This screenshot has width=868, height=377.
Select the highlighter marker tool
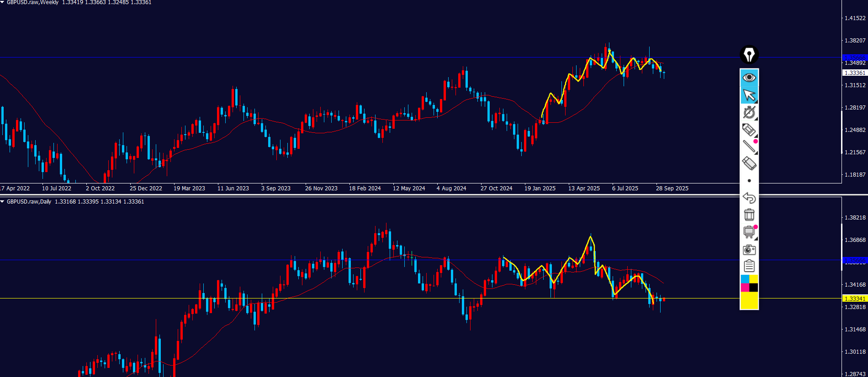[x=749, y=130]
